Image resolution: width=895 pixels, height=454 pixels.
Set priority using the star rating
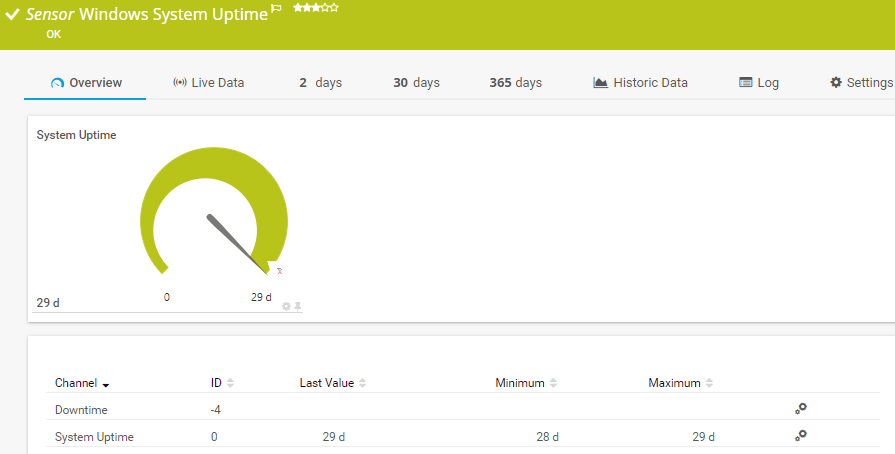point(315,8)
